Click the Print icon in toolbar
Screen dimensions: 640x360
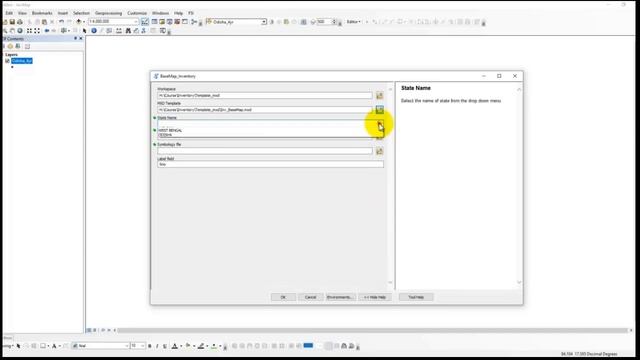[x=20, y=22]
